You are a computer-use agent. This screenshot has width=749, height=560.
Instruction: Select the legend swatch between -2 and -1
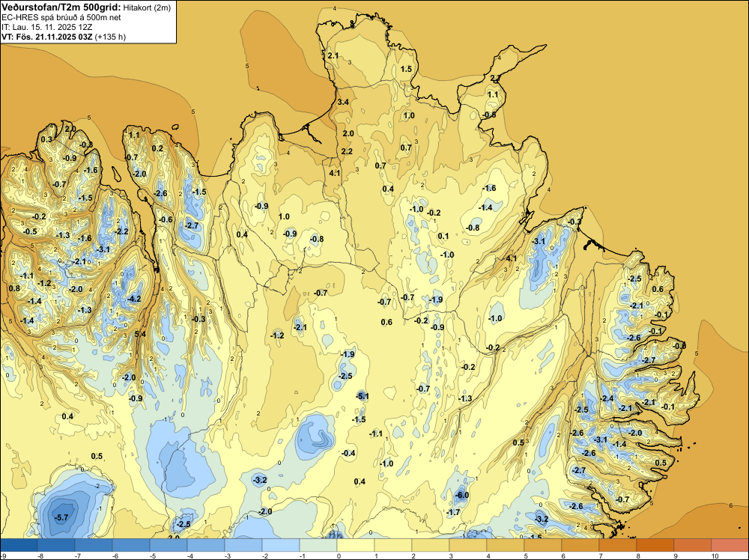(x=281, y=545)
